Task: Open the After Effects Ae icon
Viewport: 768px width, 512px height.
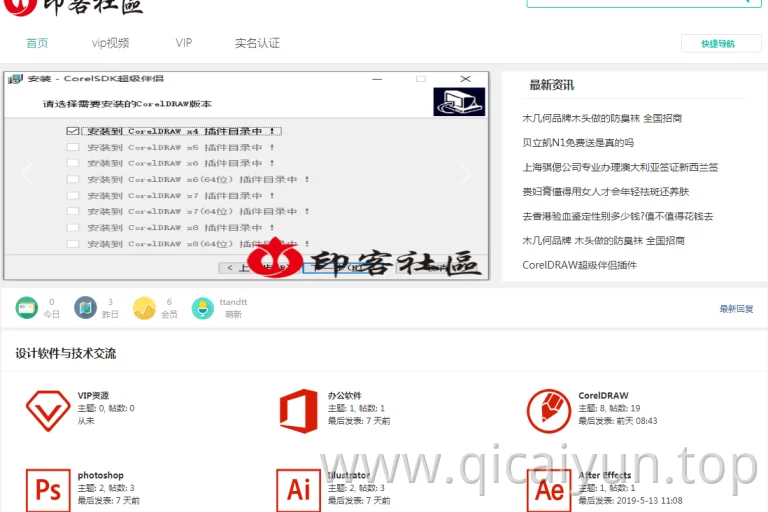Action: [549, 490]
